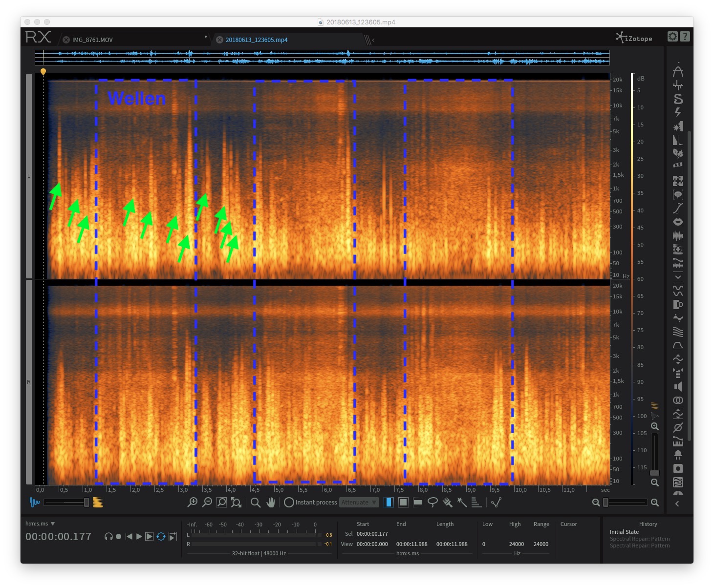The width and height of the screenshot is (714, 588).
Task: Click the waveform overview strip
Action: point(322,57)
